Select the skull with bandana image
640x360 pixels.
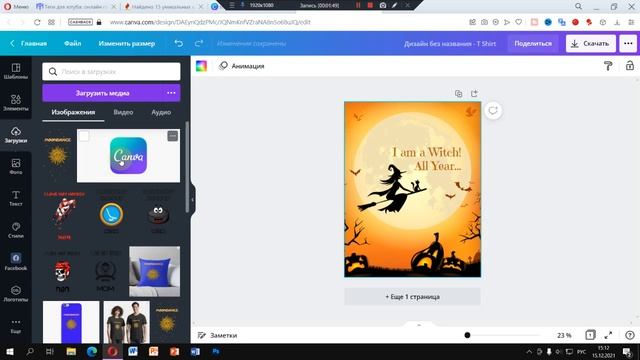pyautogui.click(x=62, y=271)
